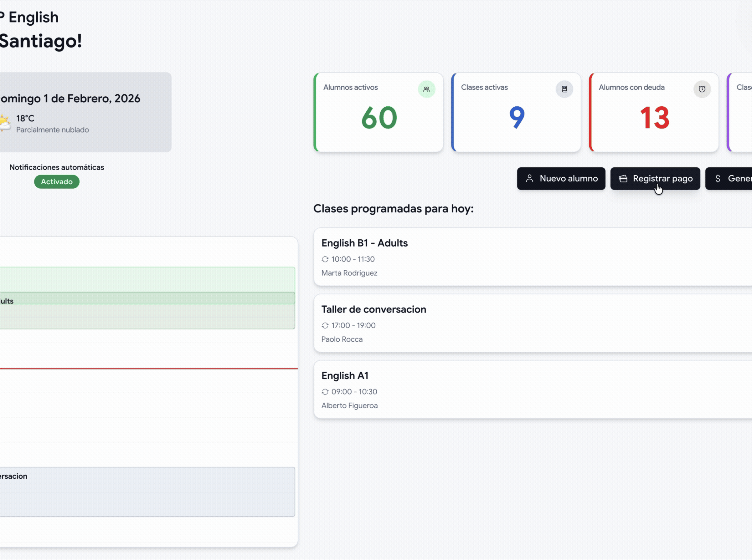The height and width of the screenshot is (560, 752).
Task: Click the clock icon on Alumnos con deuda card
Action: pos(702,89)
